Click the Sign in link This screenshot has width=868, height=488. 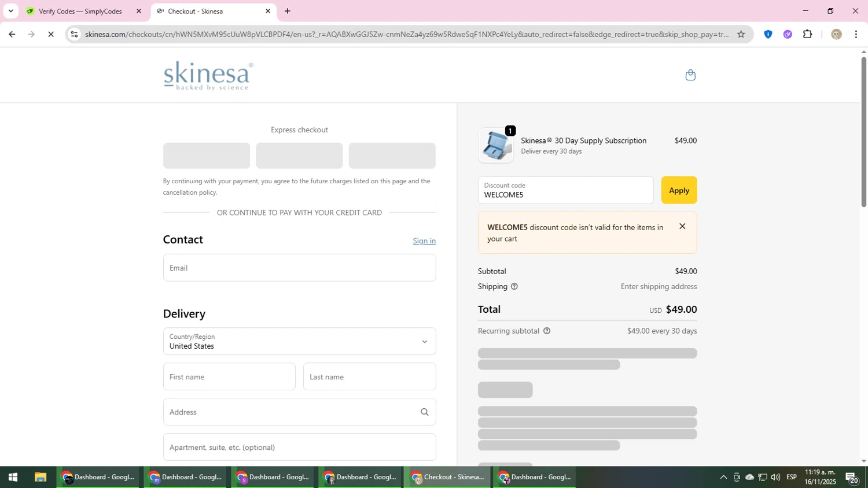[424, 241]
